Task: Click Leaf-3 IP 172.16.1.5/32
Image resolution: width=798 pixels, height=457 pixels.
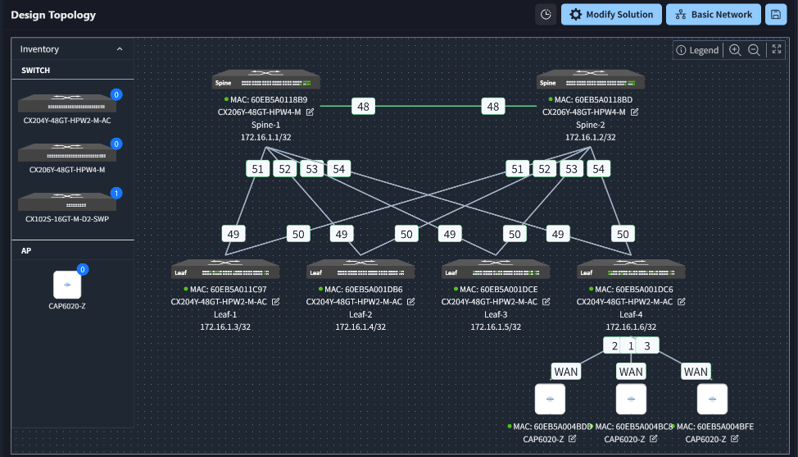Action: point(496,327)
